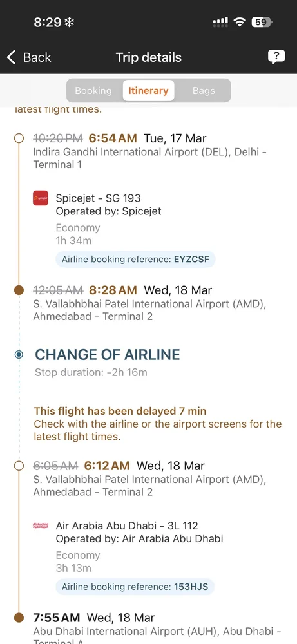The width and height of the screenshot is (297, 644).
Task: Tap the 6:54 AM updated departure time
Action: click(113, 138)
